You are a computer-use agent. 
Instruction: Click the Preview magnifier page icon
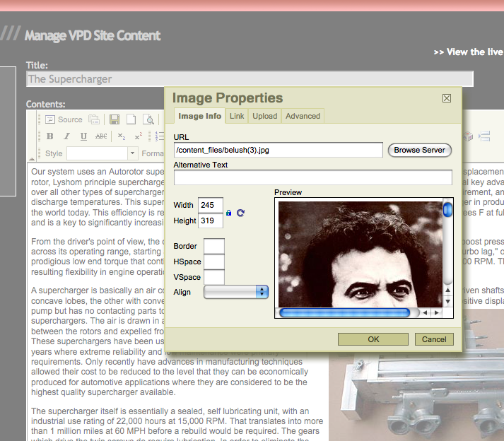click(148, 119)
